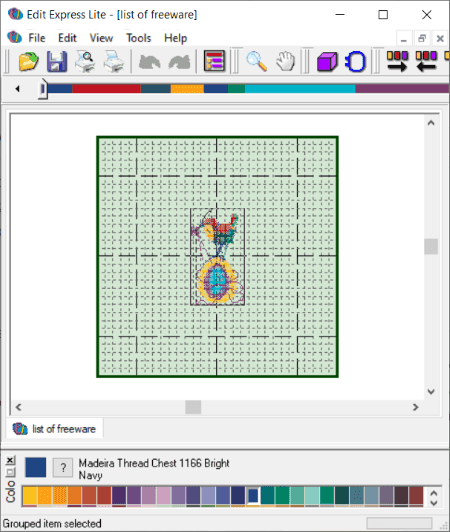Close the Color panel with its X

coord(10,460)
